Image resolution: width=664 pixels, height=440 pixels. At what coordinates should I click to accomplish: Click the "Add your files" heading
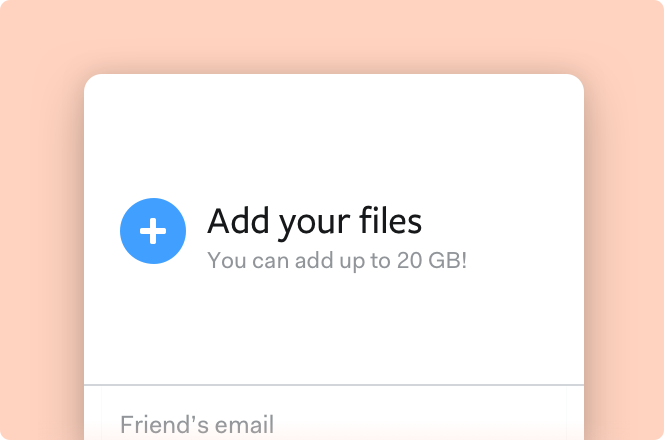click(x=314, y=220)
